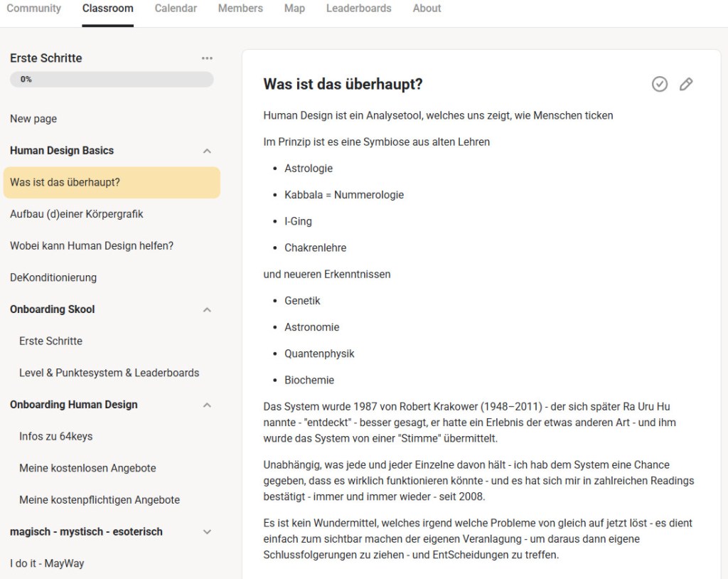Open the Map tab
This screenshot has width=728, height=579.
(x=294, y=9)
